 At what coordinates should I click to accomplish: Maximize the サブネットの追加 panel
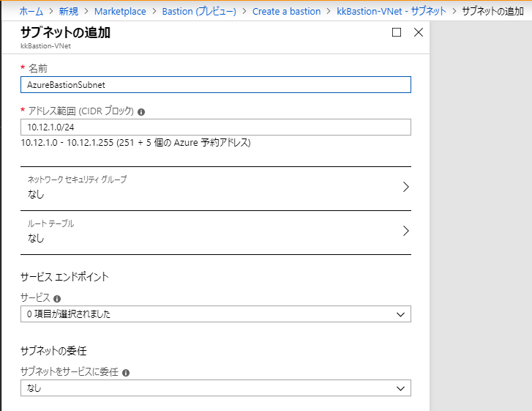pyautogui.click(x=397, y=32)
